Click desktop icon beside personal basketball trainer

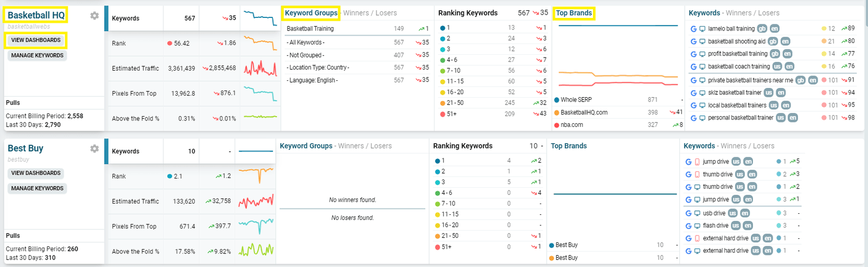703,118
